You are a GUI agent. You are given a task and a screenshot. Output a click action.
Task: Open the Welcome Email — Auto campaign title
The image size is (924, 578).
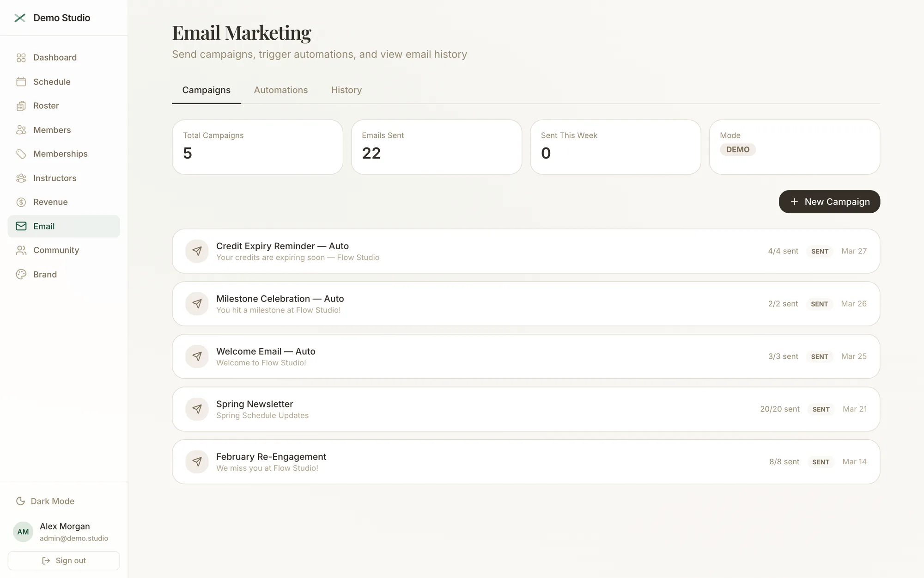tap(266, 351)
